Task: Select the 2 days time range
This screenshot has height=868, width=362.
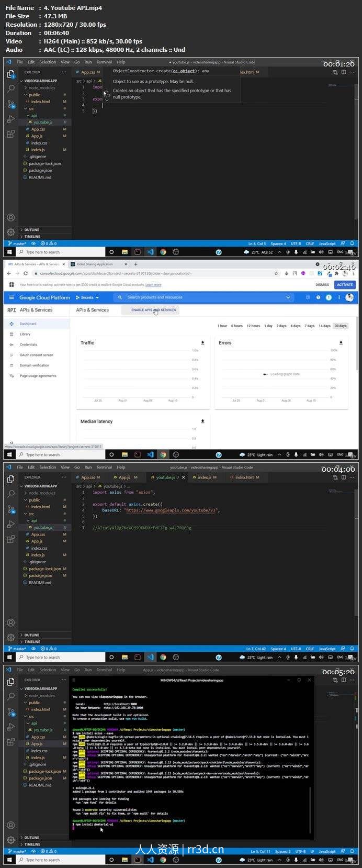Action: coord(281,326)
